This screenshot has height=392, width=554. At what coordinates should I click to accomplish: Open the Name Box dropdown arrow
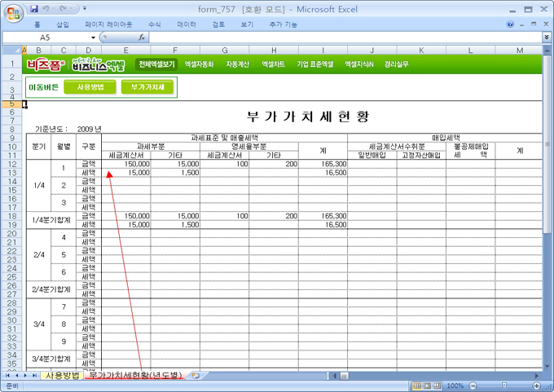tap(93, 37)
